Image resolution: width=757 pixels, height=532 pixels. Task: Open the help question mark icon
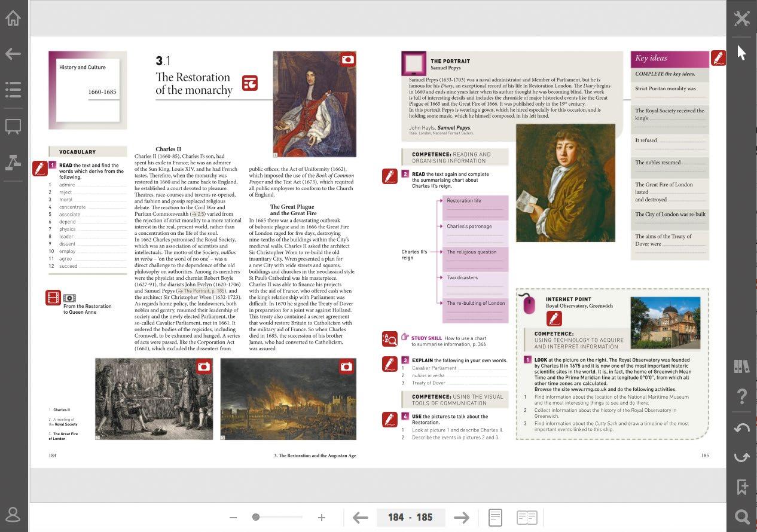[x=742, y=396]
